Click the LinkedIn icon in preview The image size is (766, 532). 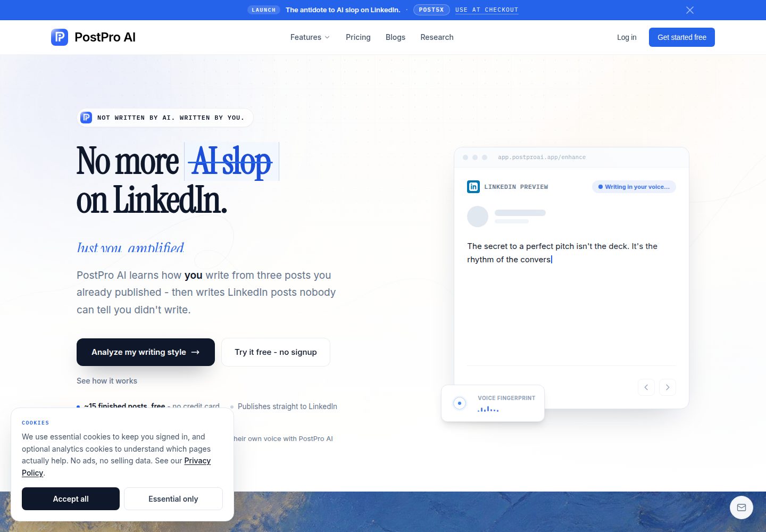click(x=473, y=187)
